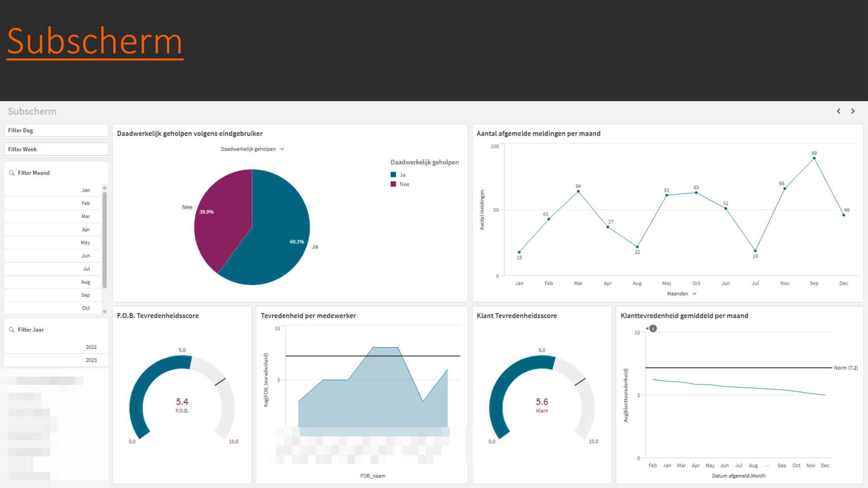Expand the Maanden axis dropdown

(682, 294)
